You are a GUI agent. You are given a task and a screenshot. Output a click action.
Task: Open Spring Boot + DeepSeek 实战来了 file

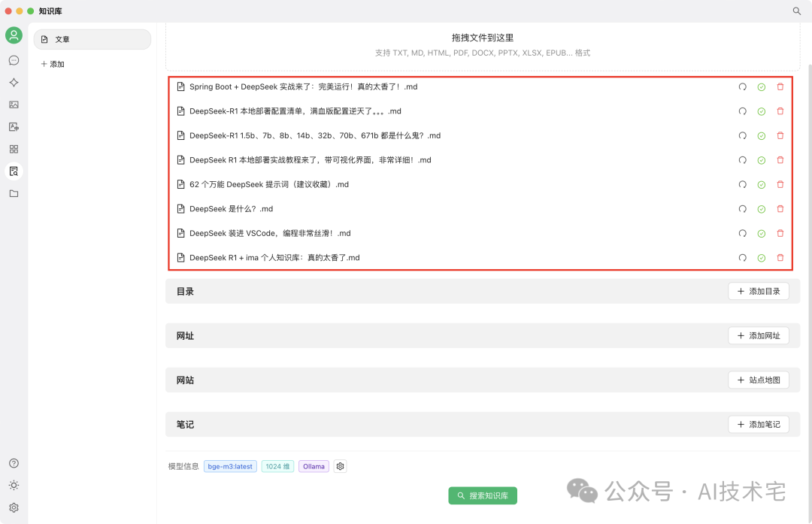tap(304, 87)
